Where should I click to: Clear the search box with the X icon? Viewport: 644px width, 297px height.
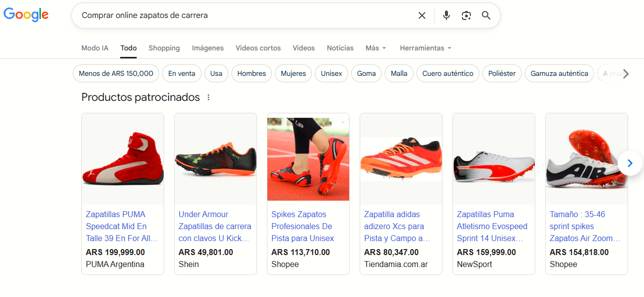point(422,15)
